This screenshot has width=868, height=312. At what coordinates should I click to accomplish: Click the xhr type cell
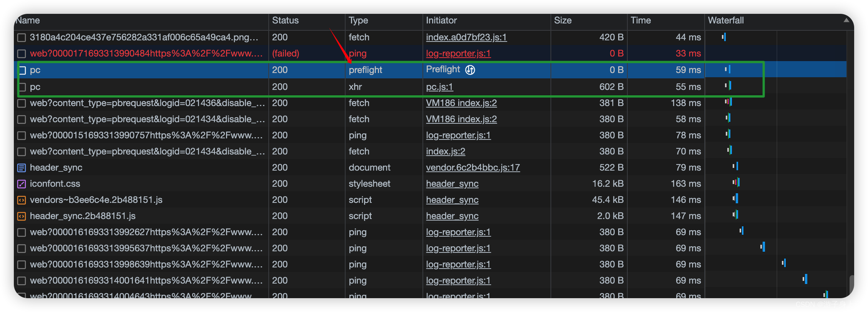(x=355, y=87)
